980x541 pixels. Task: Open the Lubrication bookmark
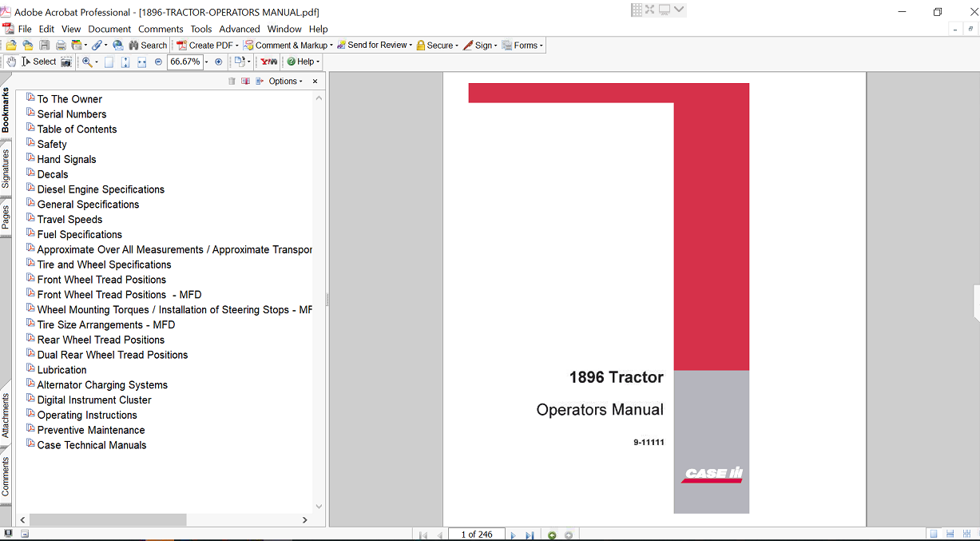click(61, 370)
